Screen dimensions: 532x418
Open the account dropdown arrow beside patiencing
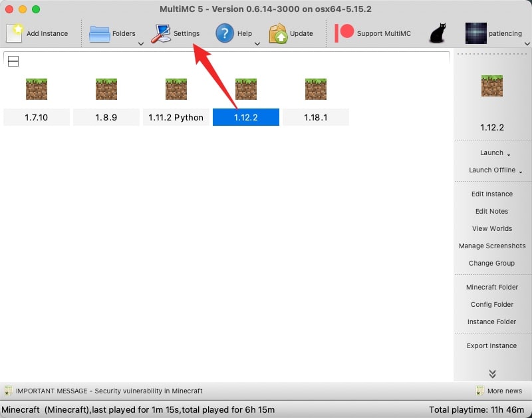(x=527, y=44)
